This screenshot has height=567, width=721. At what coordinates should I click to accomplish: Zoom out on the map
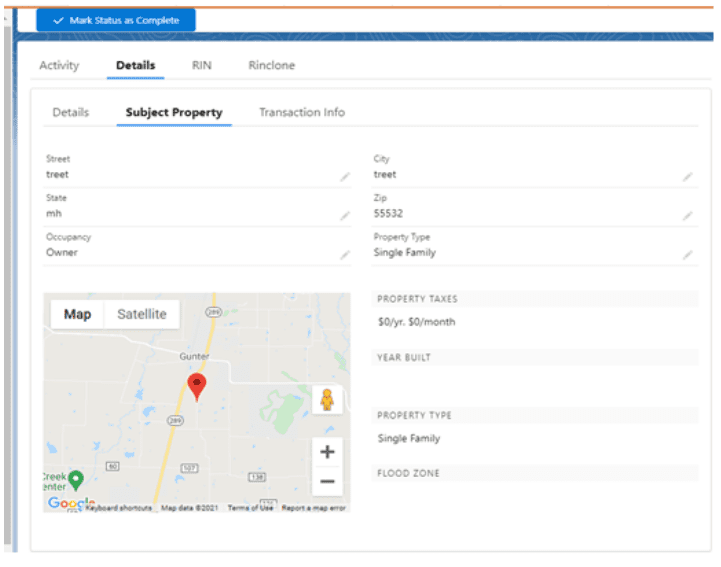coord(327,481)
